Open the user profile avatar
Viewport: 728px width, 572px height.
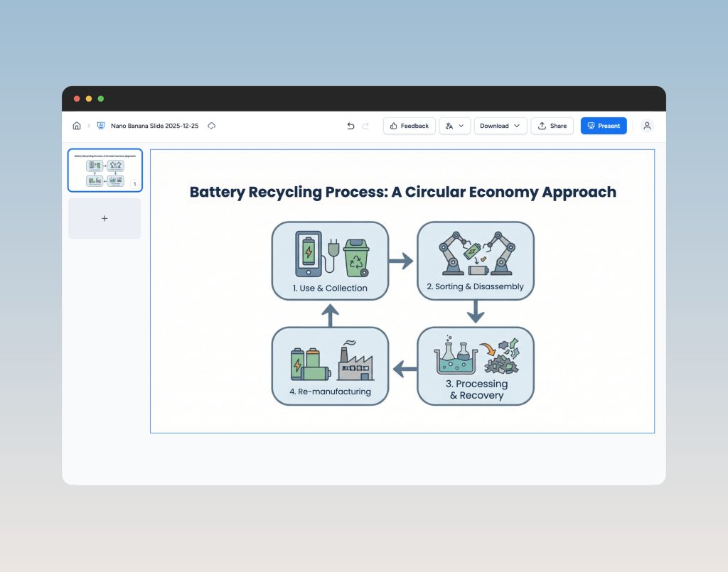(x=647, y=126)
